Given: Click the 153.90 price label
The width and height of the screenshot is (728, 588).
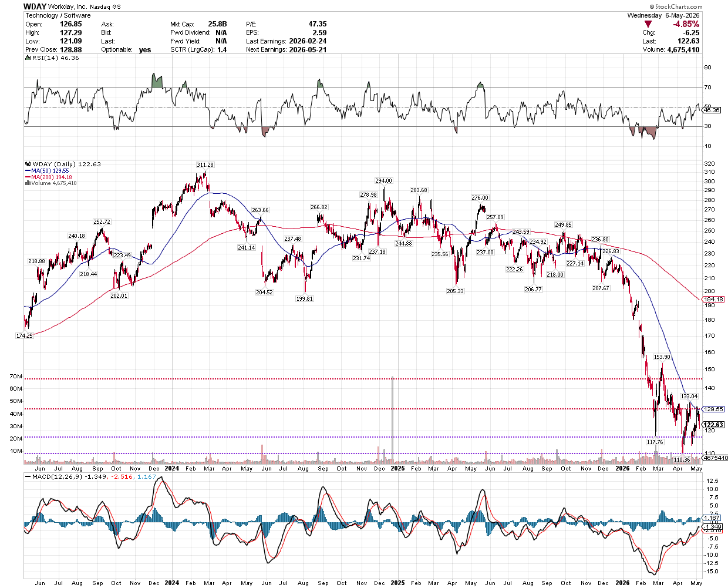Looking at the screenshot, I should pyautogui.click(x=662, y=357).
